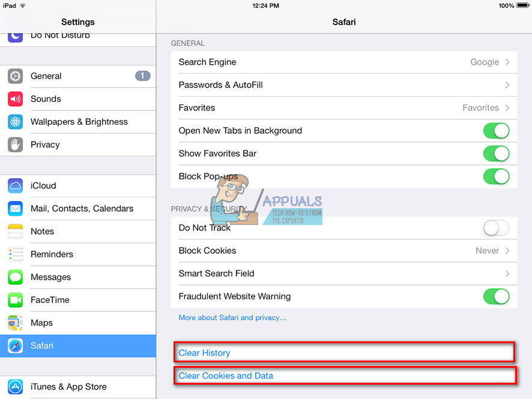Open Favorites row chevron
This screenshot has height=399, width=532.
(507, 108)
